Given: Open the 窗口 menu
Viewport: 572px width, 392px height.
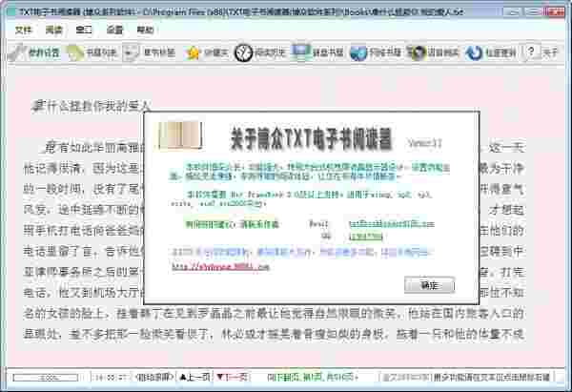Looking at the screenshot, I should [x=84, y=30].
